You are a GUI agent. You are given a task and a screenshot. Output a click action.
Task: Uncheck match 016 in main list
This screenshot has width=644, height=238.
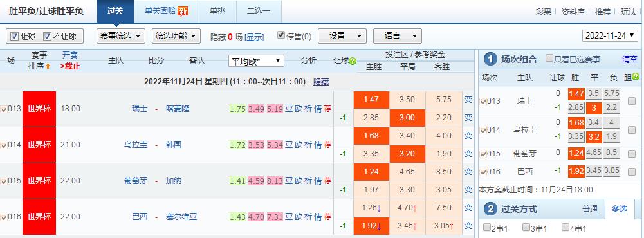(x=4, y=217)
